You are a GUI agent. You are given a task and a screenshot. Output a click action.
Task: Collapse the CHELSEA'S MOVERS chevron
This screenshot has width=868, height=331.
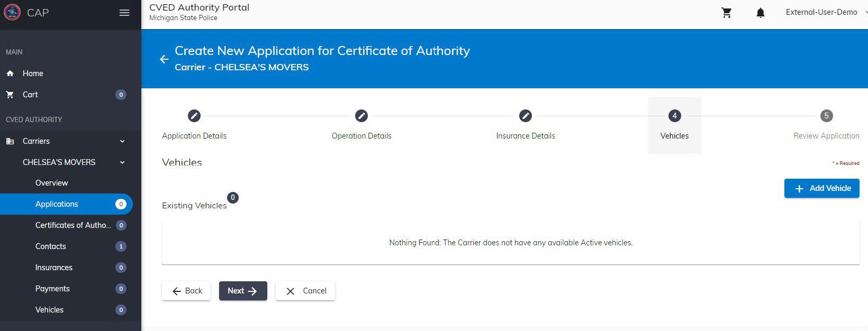pos(122,162)
